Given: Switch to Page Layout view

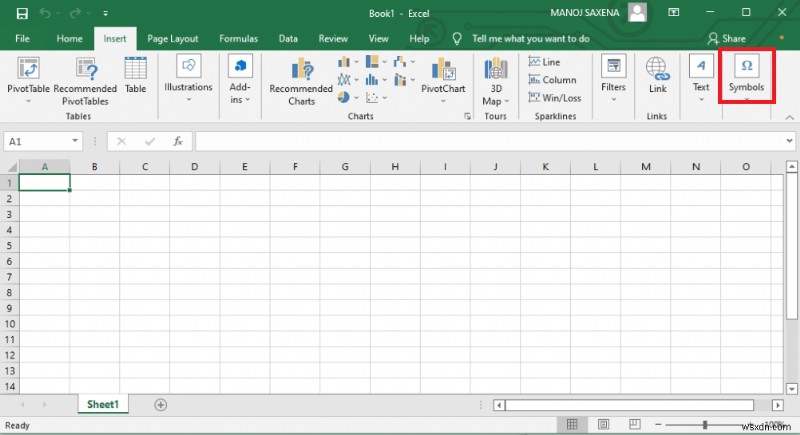Looking at the screenshot, I should 603,424.
